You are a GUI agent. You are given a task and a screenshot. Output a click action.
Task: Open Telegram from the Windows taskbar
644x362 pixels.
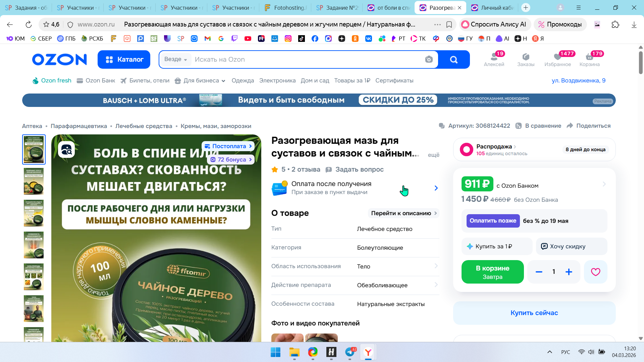350,352
